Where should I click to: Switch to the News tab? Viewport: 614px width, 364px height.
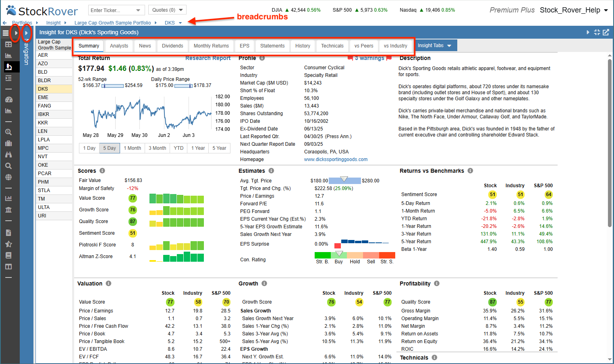click(145, 46)
